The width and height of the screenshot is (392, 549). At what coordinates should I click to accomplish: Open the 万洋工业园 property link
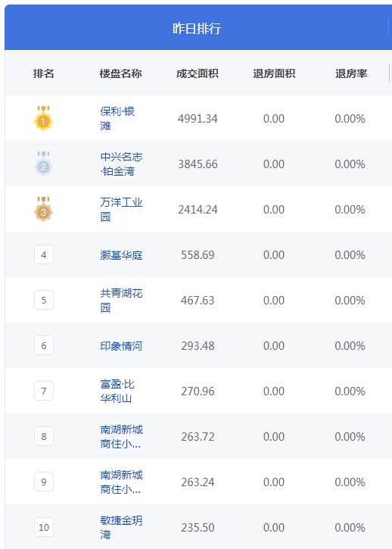click(121, 209)
